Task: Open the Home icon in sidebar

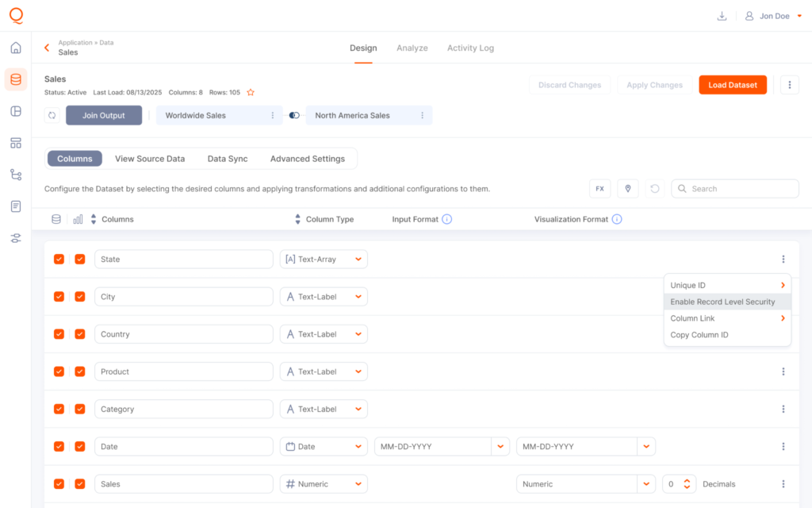Action: pos(16,48)
